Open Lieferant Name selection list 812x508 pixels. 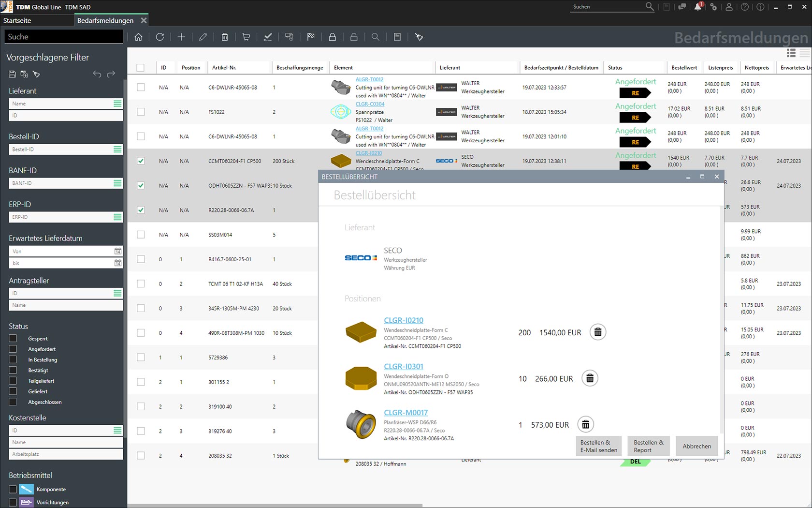click(x=117, y=104)
